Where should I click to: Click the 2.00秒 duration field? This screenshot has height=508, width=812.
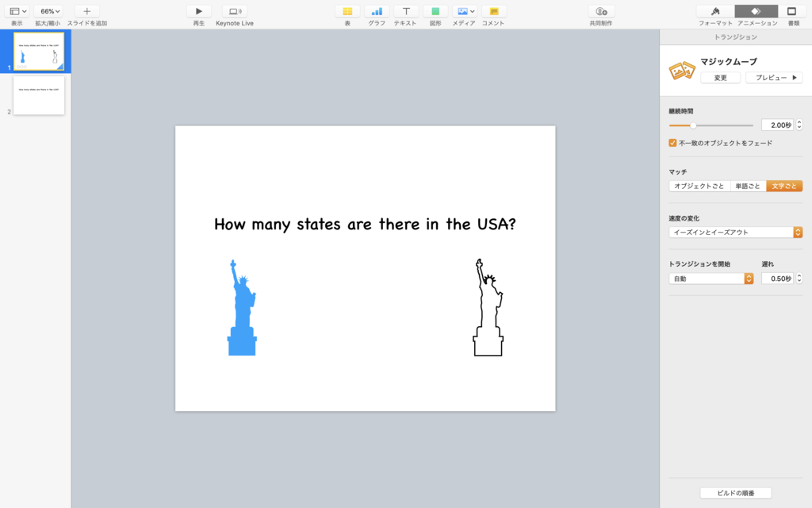777,125
